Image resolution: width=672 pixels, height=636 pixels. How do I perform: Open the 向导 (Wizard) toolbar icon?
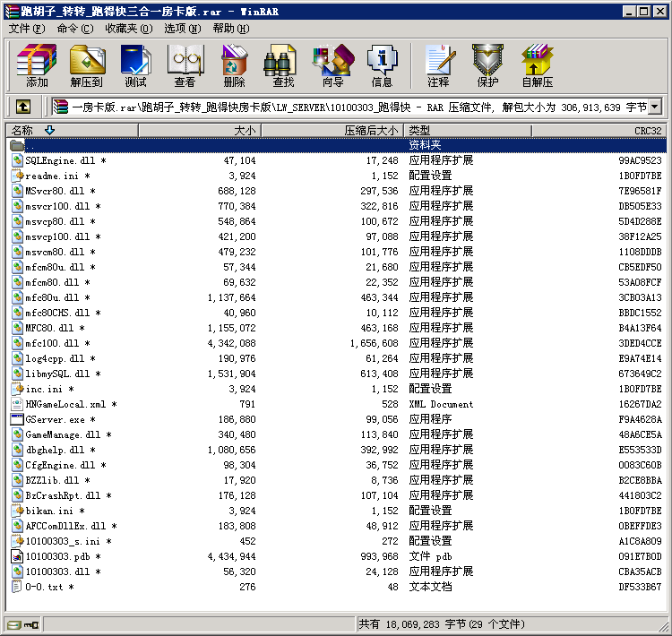(332, 65)
